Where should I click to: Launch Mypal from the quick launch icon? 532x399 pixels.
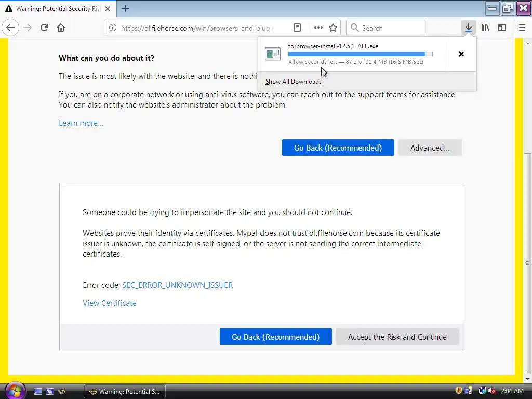pos(62,392)
